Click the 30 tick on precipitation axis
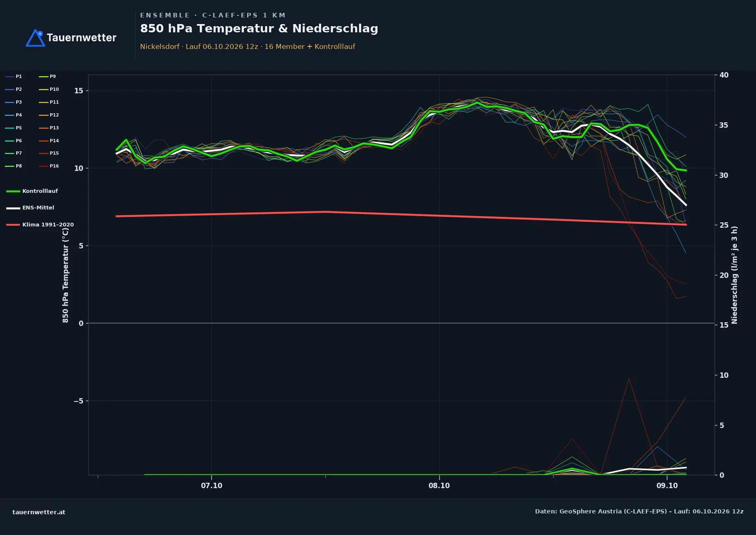This screenshot has width=756, height=535. click(724, 175)
